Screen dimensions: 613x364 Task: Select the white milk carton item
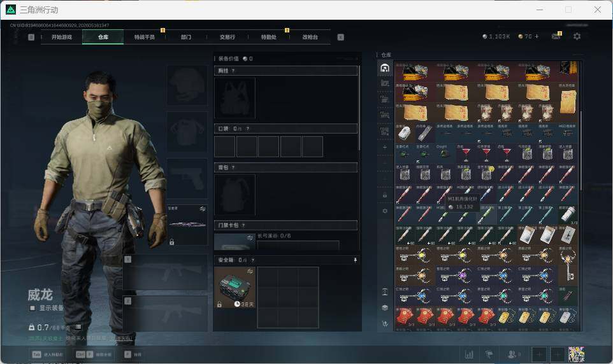pyautogui.click(x=405, y=134)
